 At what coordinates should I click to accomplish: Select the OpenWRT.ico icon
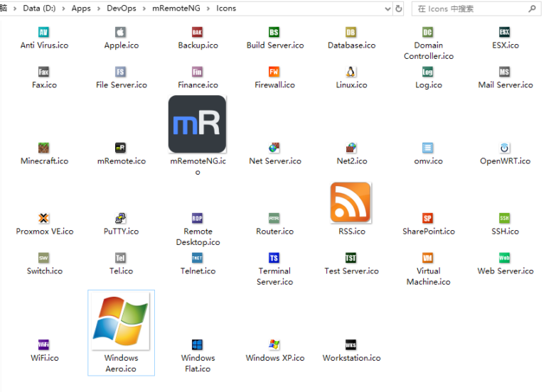(505, 148)
